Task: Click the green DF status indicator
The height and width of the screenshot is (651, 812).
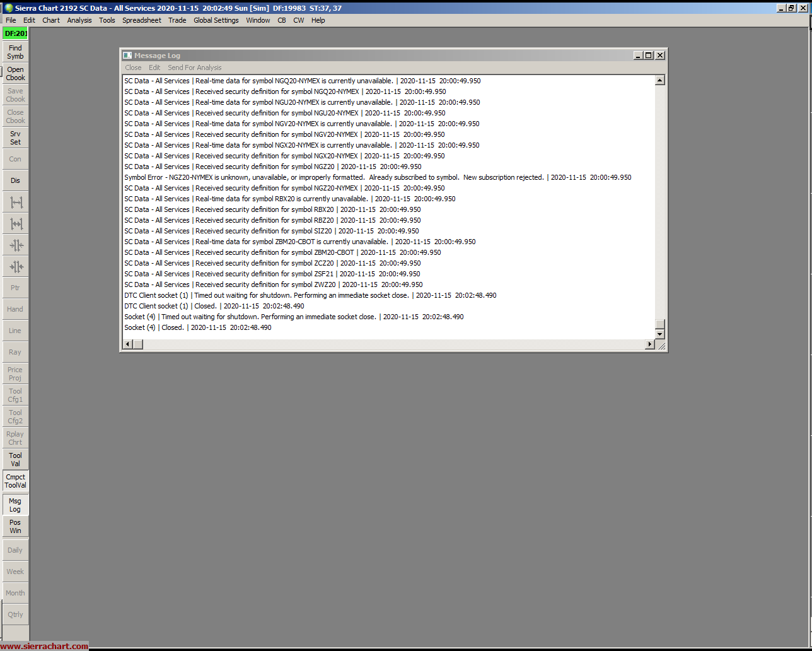Action: pos(15,33)
